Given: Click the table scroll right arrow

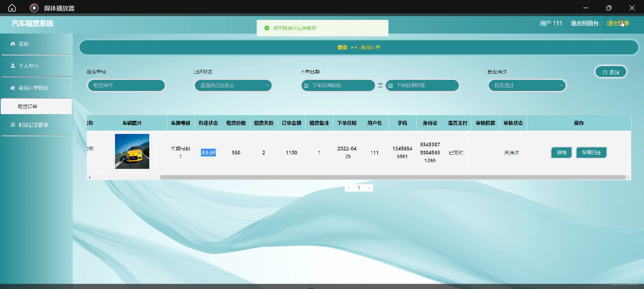Looking at the screenshot, I should pyautogui.click(x=628, y=177).
